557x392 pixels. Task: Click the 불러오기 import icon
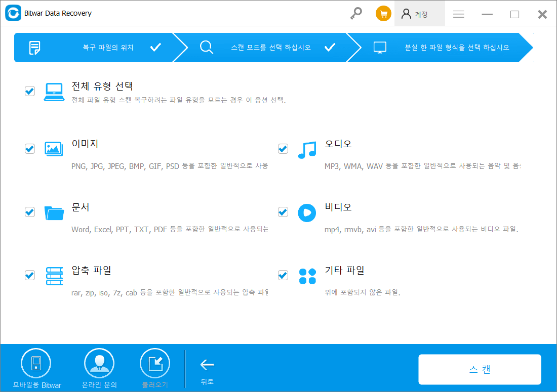155,363
